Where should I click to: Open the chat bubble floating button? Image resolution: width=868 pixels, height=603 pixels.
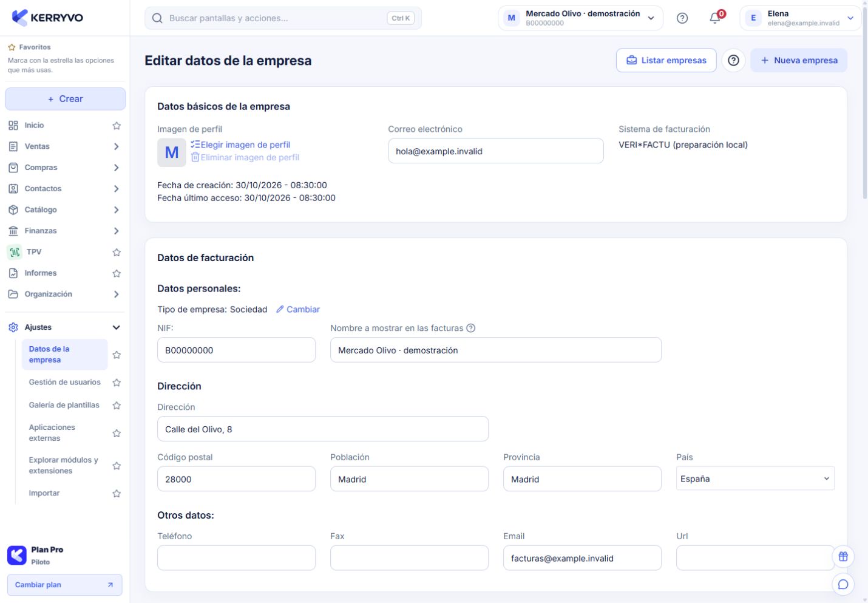[843, 585]
